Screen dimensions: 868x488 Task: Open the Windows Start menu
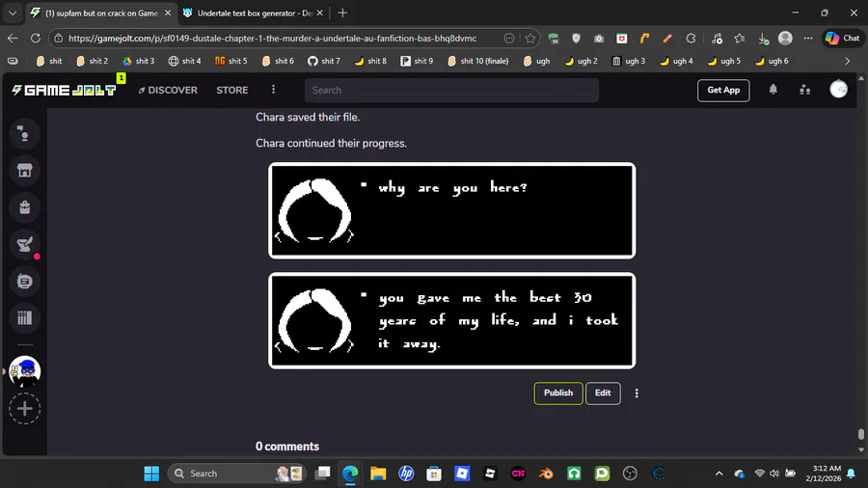[x=151, y=474]
